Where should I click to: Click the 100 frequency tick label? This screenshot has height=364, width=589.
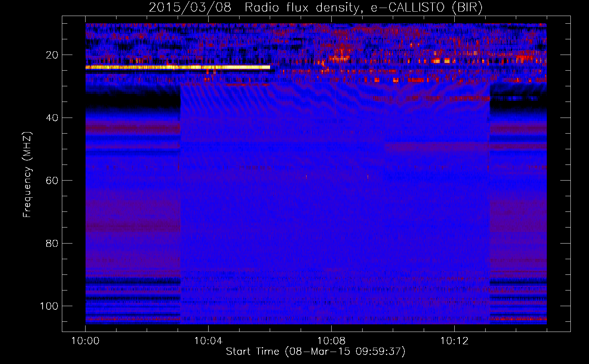pyautogui.click(x=49, y=306)
